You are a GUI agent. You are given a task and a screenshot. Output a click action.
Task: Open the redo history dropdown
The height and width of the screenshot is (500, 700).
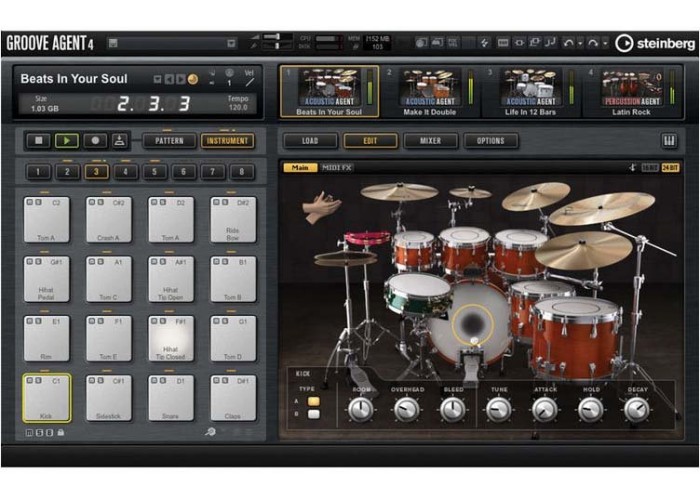(605, 43)
